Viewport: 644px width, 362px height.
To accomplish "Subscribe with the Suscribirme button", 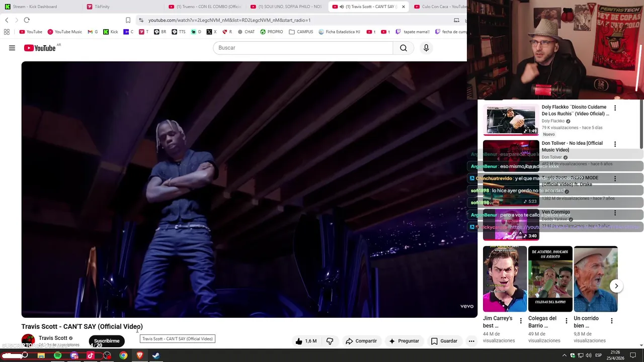I will point(107,341).
